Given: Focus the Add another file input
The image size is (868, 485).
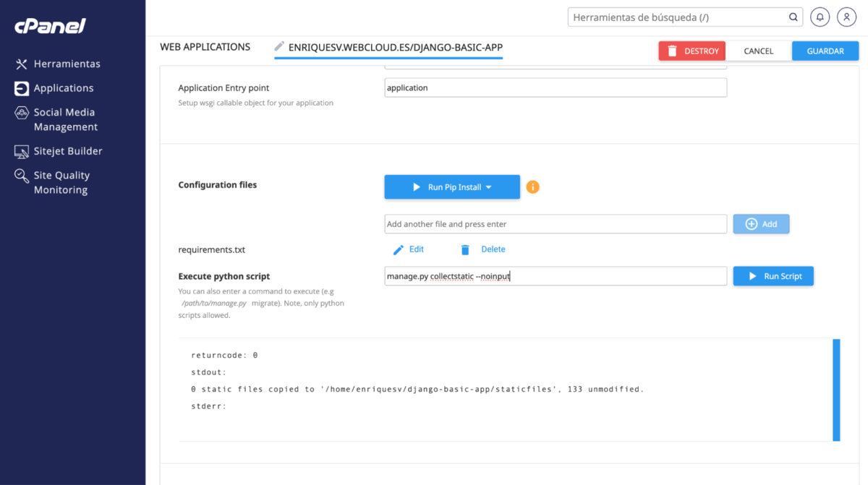Looking at the screenshot, I should coord(556,224).
